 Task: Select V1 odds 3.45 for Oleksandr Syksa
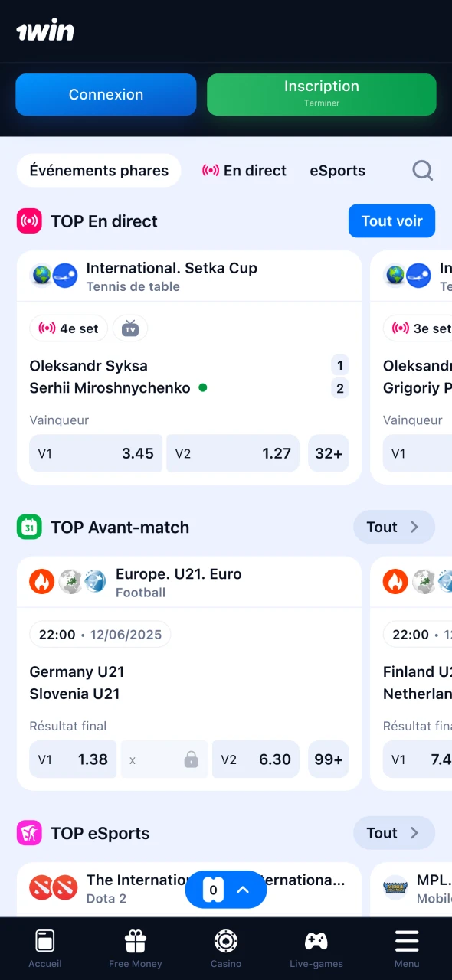tap(96, 453)
